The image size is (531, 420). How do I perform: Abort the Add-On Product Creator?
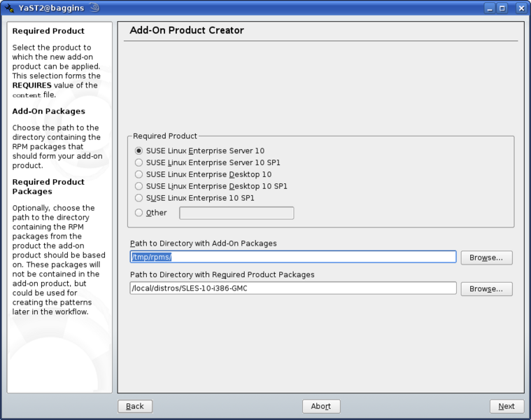coord(321,406)
